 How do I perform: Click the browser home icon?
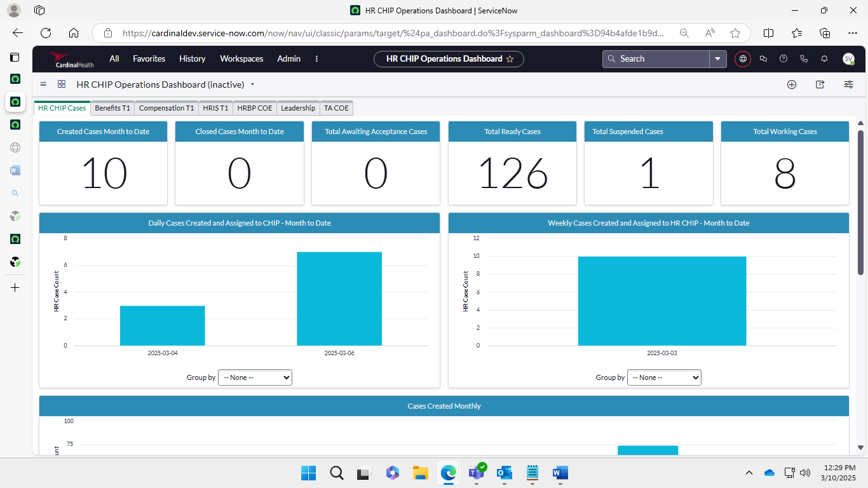pyautogui.click(x=74, y=33)
